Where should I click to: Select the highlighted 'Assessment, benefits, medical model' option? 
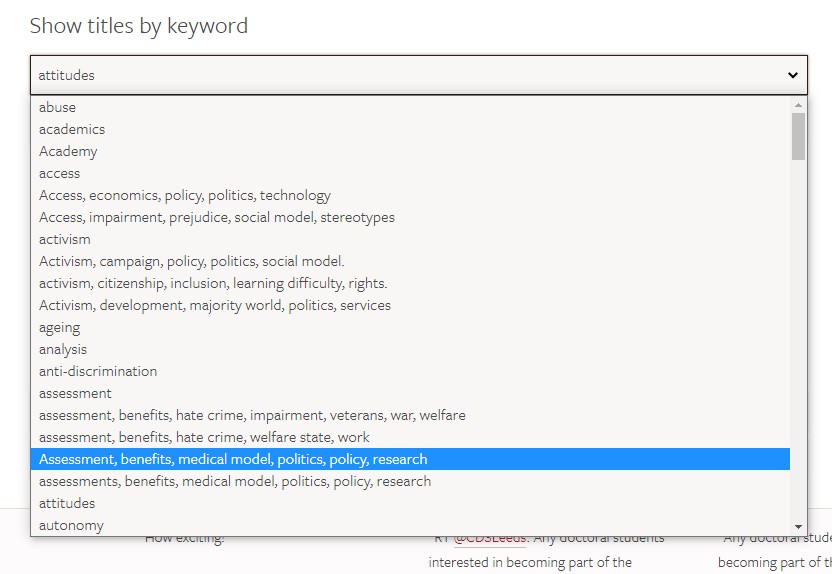[x=233, y=459]
